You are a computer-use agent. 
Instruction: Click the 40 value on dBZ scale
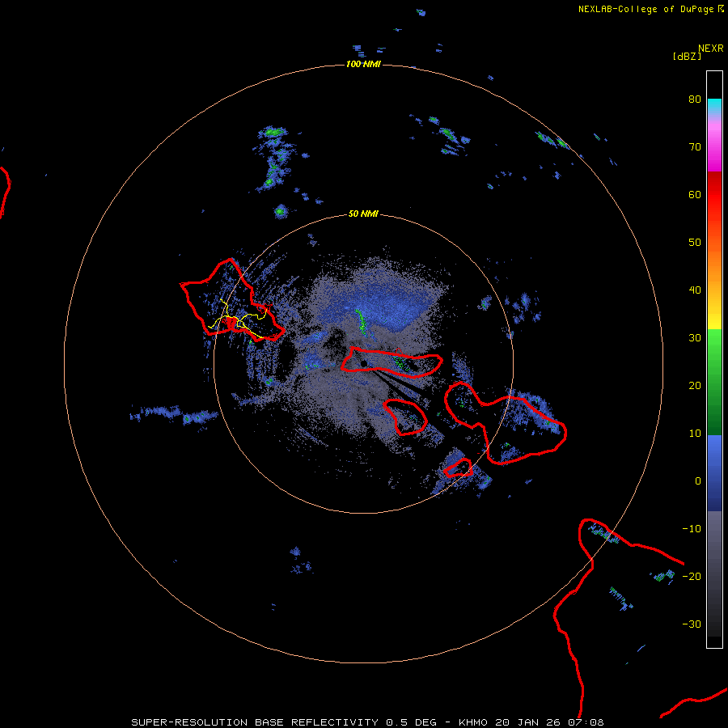[x=695, y=290]
